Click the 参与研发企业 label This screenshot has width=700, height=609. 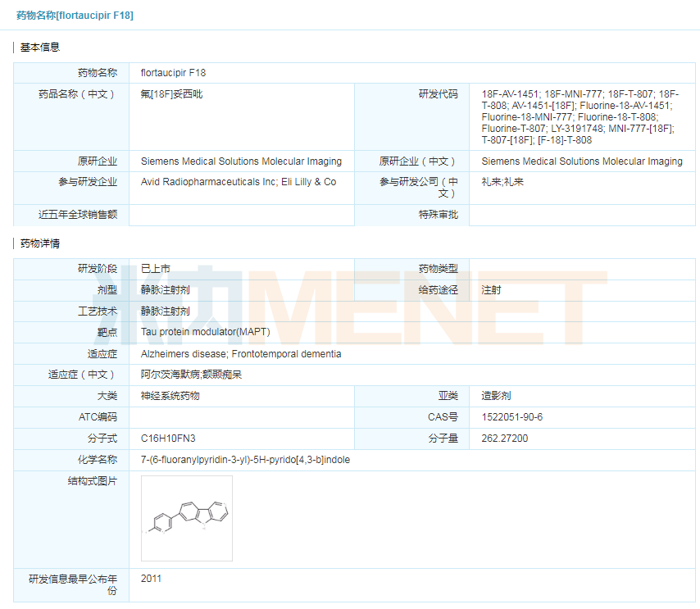(88, 182)
